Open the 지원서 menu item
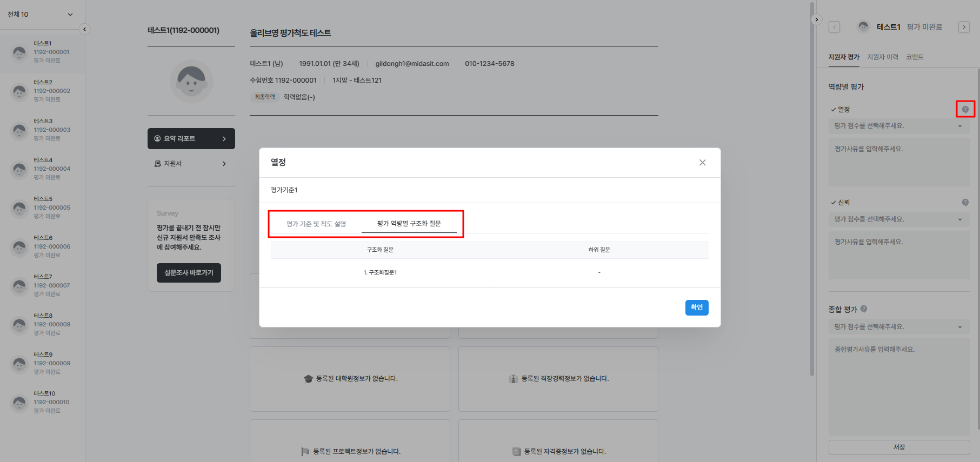Viewport: 980px width, 462px height. point(191,164)
